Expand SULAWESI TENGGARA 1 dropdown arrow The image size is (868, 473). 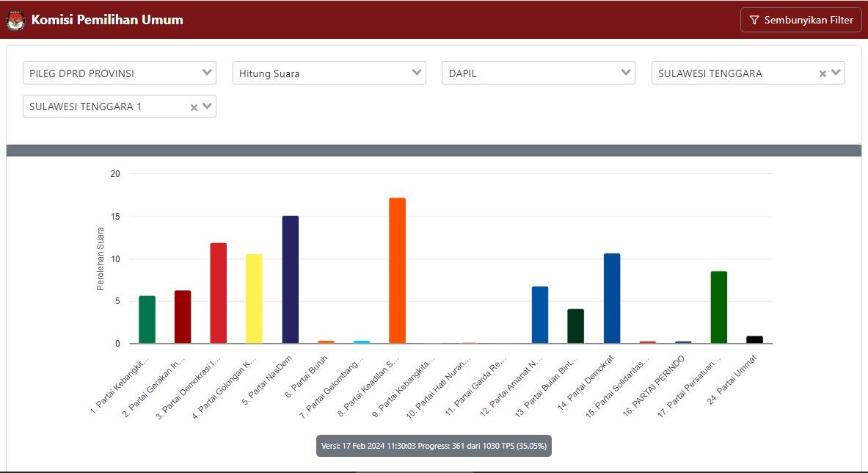tap(207, 106)
